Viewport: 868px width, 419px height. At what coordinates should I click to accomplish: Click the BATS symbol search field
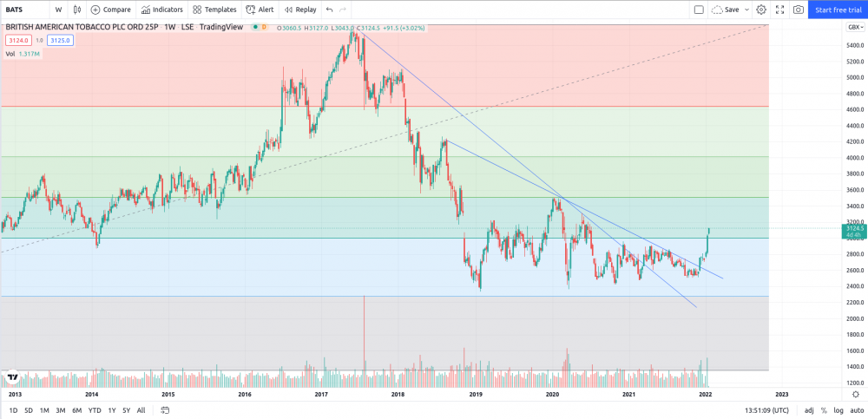tap(24, 10)
